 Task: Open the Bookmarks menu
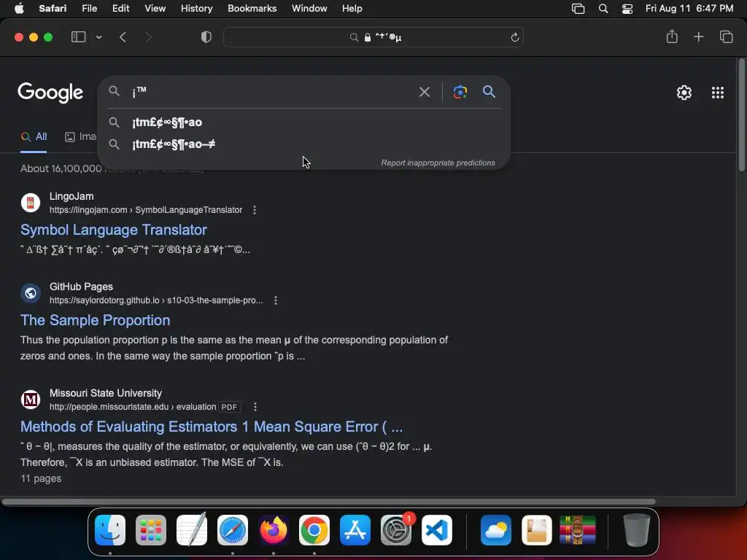[x=252, y=9]
